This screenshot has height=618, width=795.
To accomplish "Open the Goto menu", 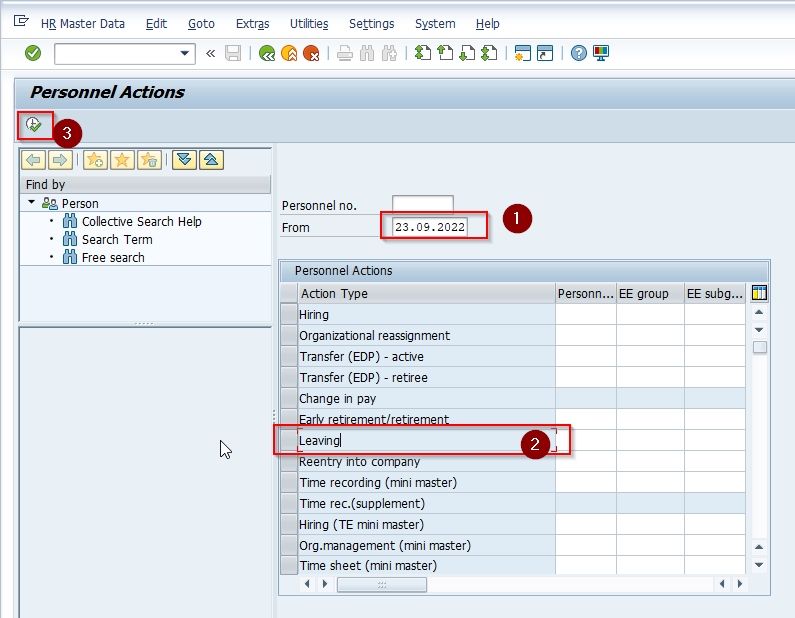I will pyautogui.click(x=201, y=24).
